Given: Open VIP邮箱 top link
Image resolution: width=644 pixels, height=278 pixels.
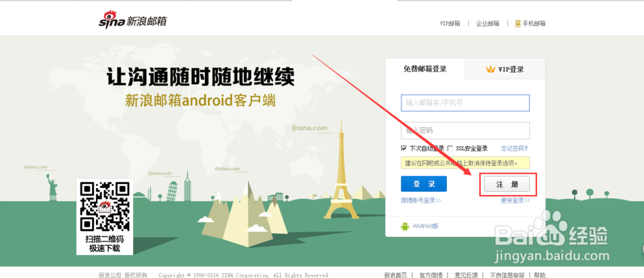Looking at the screenshot, I should [x=450, y=23].
